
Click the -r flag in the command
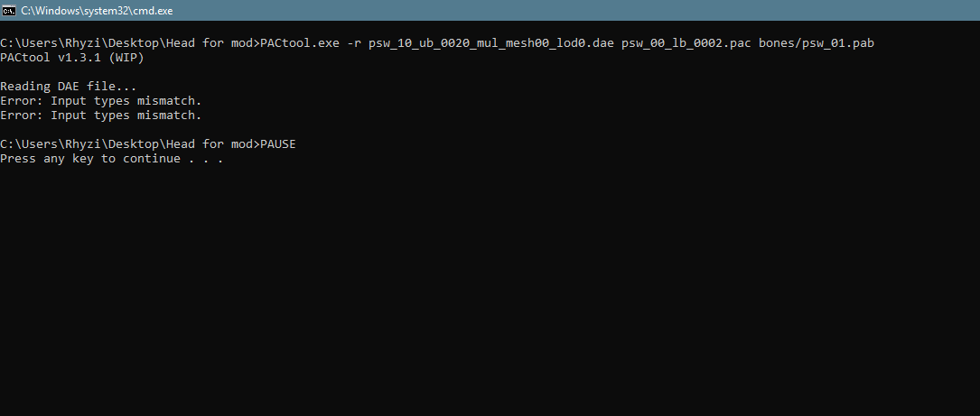point(353,43)
